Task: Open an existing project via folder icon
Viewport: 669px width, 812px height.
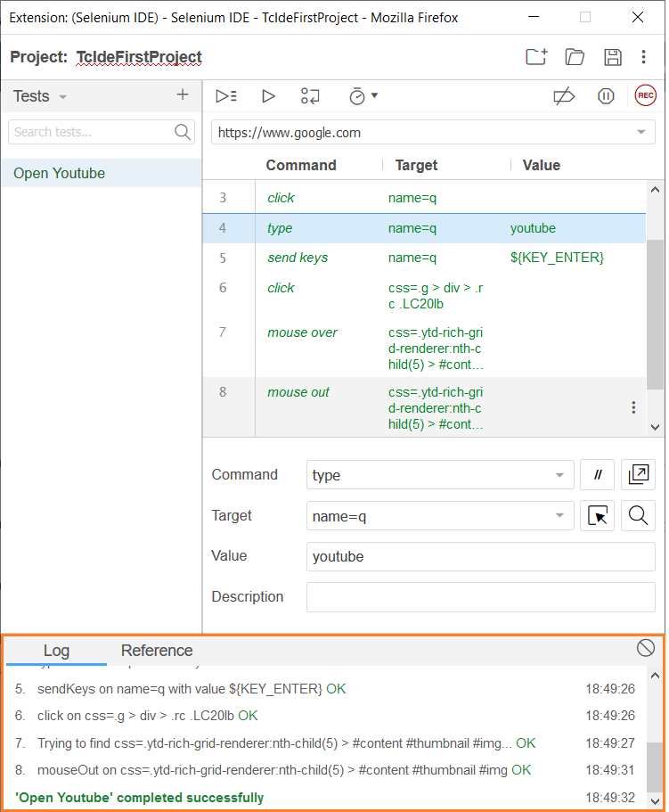Action: click(x=575, y=56)
